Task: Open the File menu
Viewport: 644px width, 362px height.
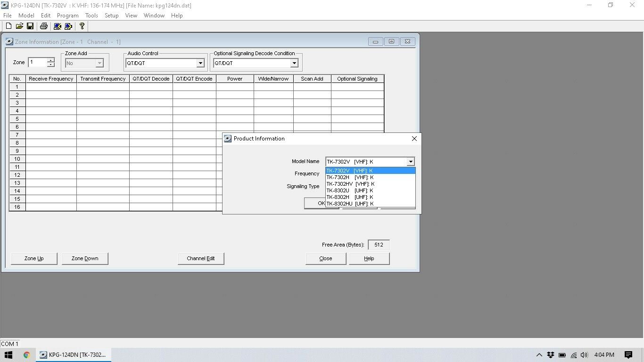Action: click(x=8, y=16)
